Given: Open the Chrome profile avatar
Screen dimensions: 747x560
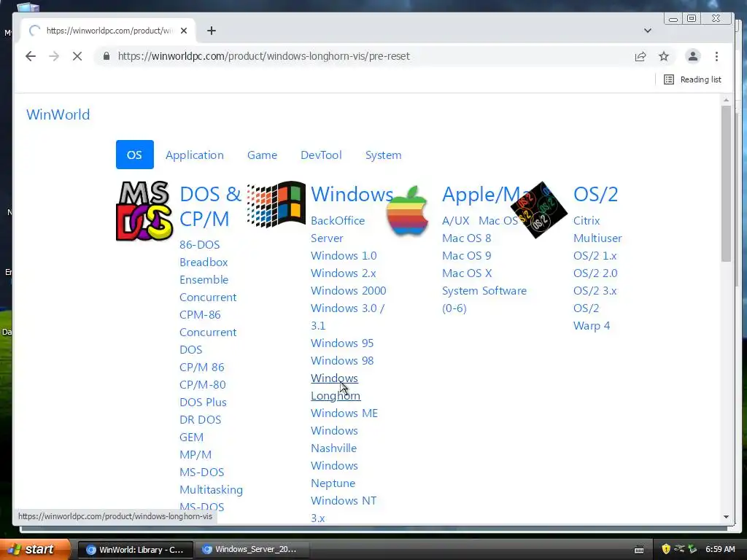Looking at the screenshot, I should tap(693, 56).
